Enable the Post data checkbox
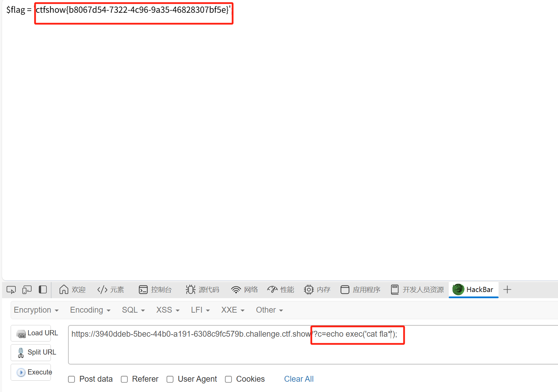Viewport: 558px width, 392px height. point(71,379)
